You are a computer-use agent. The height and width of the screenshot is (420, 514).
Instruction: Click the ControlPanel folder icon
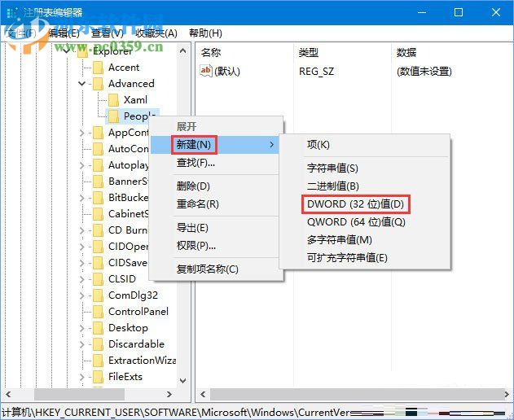pos(98,312)
